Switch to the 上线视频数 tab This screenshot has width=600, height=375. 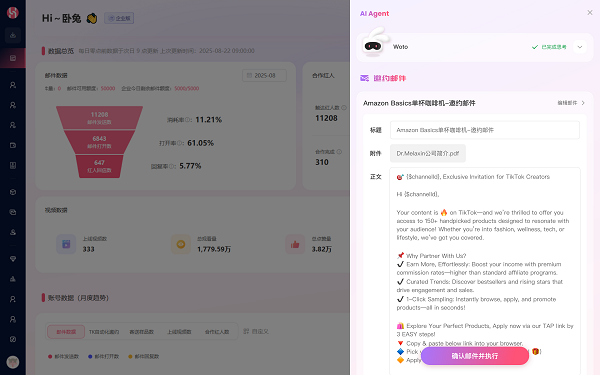tap(179, 332)
